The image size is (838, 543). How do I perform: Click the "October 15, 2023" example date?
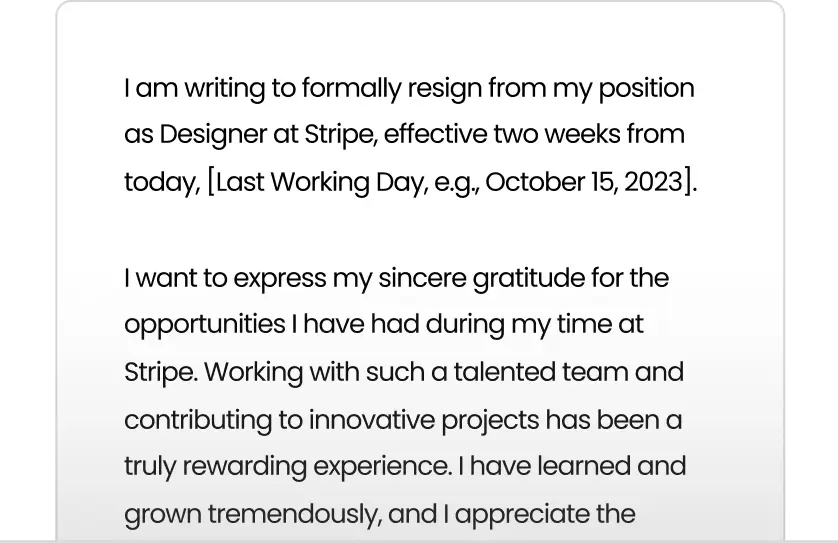pos(584,182)
